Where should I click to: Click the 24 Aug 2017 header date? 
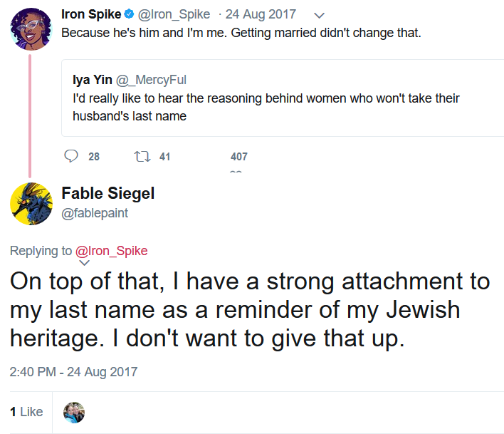(261, 14)
